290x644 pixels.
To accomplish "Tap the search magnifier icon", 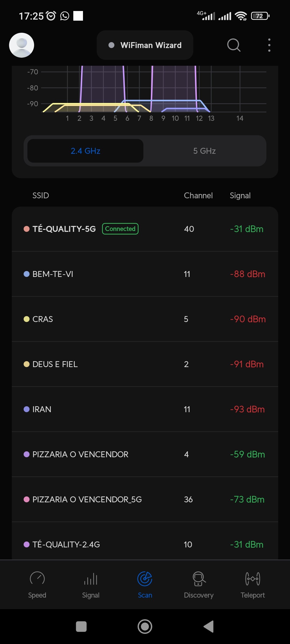I will (x=234, y=45).
